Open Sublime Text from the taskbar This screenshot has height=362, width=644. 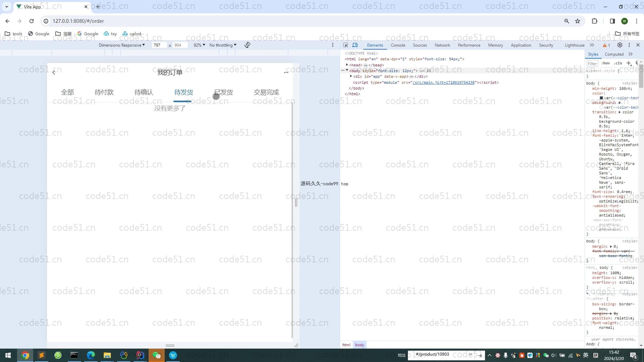tap(42, 355)
